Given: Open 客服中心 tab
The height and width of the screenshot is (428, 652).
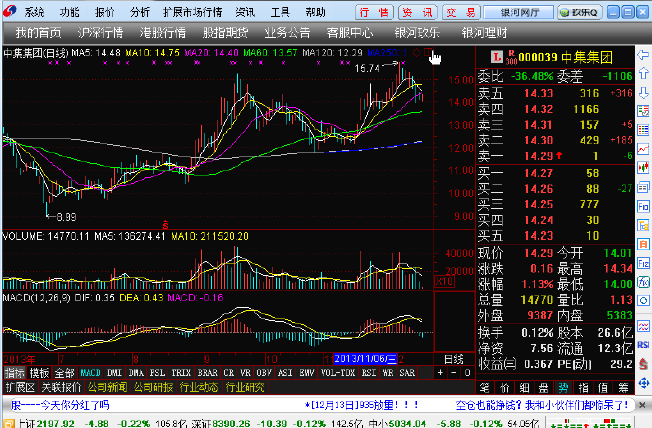Looking at the screenshot, I should (350, 32).
